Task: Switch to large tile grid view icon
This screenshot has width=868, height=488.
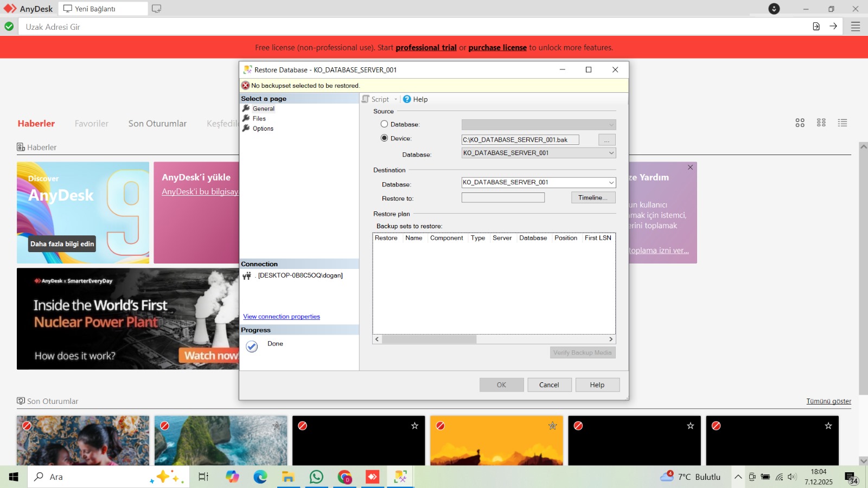Action: [800, 123]
